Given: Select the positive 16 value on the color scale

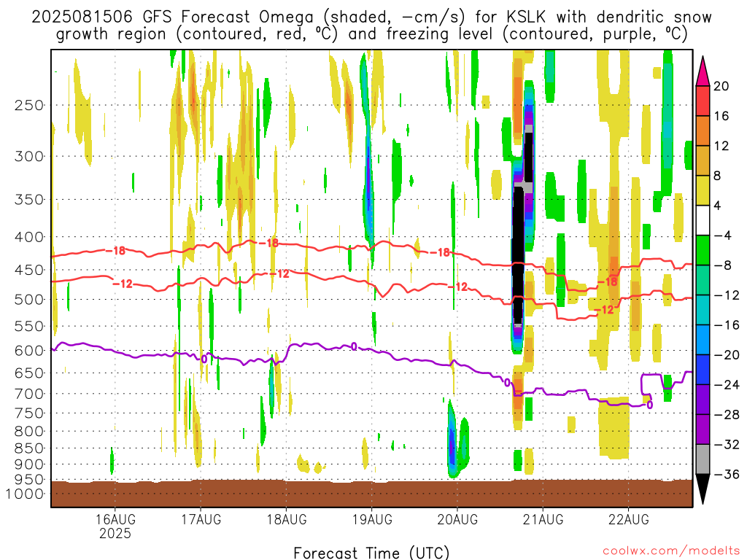Looking at the screenshot, I should tap(721, 116).
